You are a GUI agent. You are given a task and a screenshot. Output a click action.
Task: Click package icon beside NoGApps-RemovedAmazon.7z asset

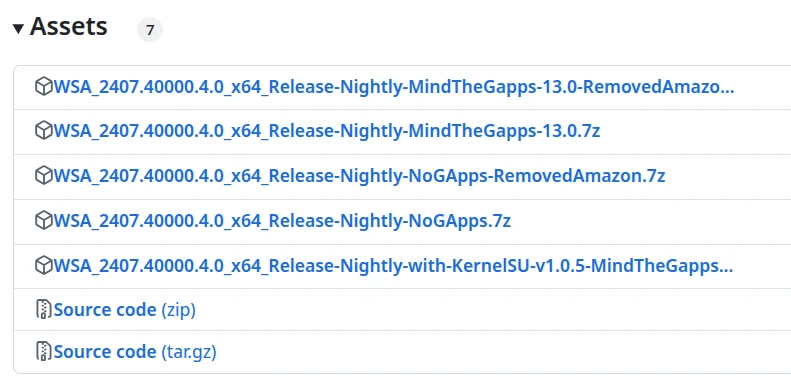click(44, 176)
